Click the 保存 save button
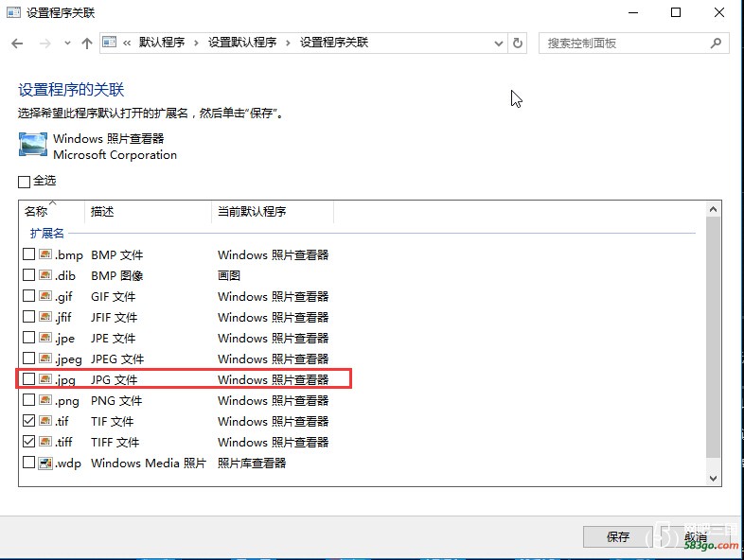The image size is (744, 560). pos(618,537)
